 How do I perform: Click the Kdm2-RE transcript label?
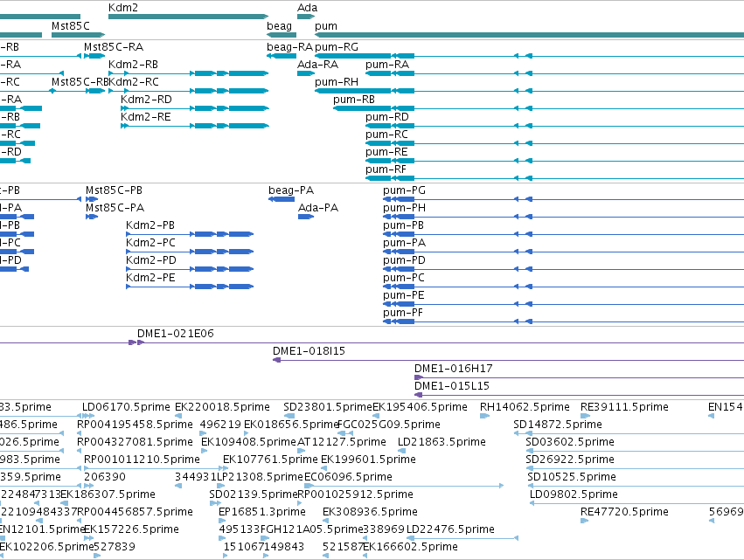(146, 117)
